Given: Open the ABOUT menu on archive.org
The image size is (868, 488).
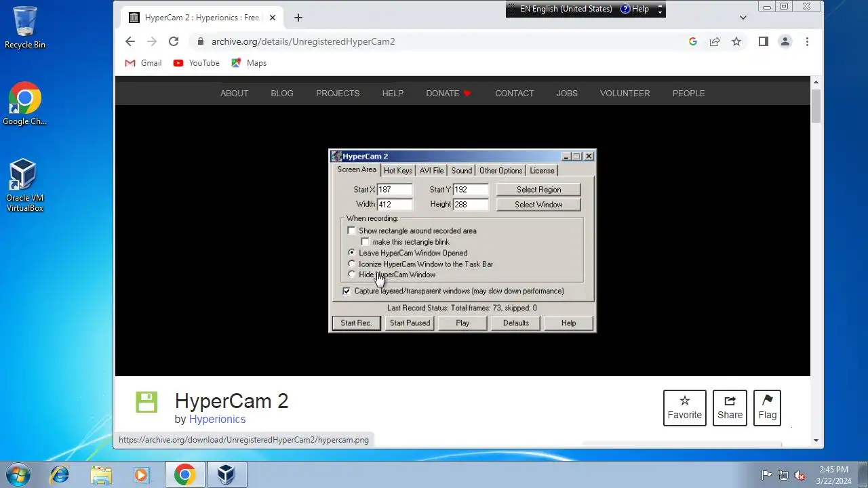Looking at the screenshot, I should [x=234, y=94].
